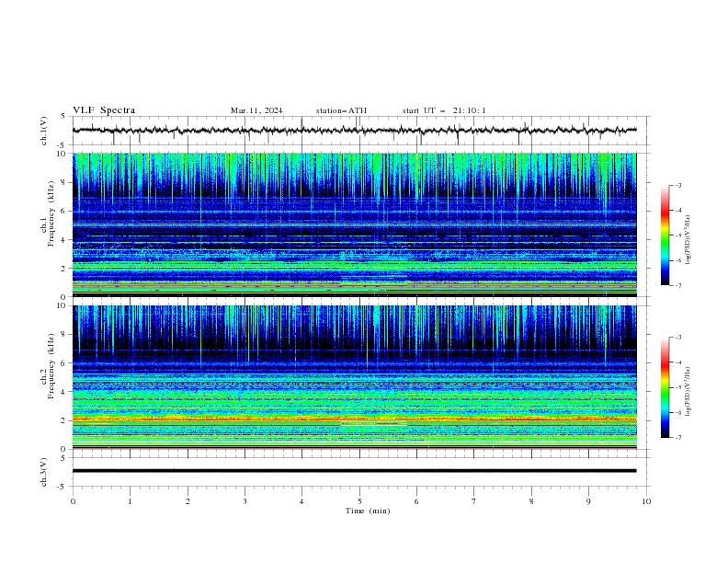This screenshot has width=728, height=563.
Task: Click the date text "Mar.11, 2024"
Action: 256,110
